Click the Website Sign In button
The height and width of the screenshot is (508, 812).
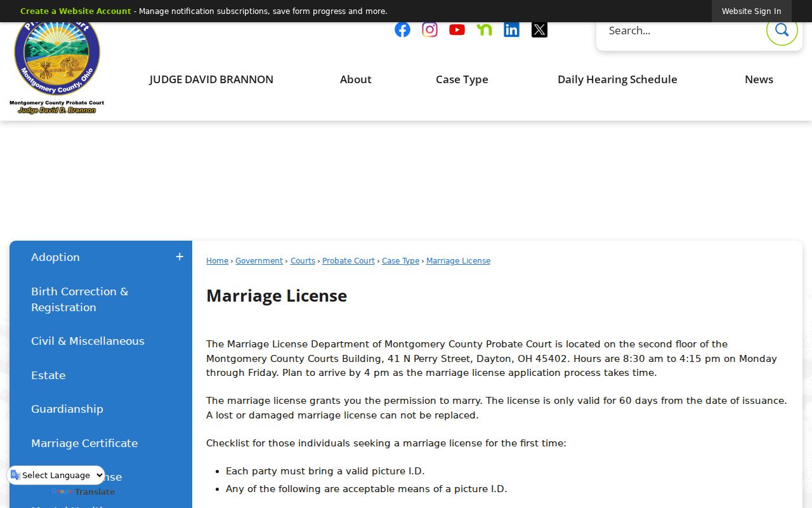(751, 11)
